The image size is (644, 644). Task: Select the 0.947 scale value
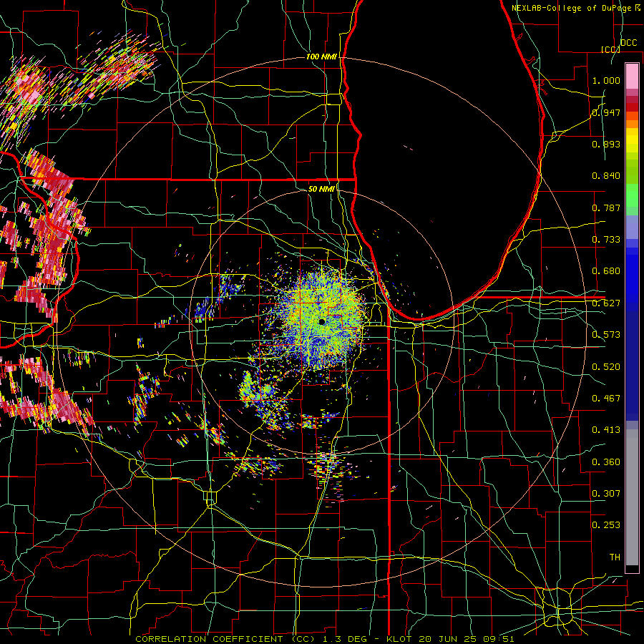click(x=606, y=112)
